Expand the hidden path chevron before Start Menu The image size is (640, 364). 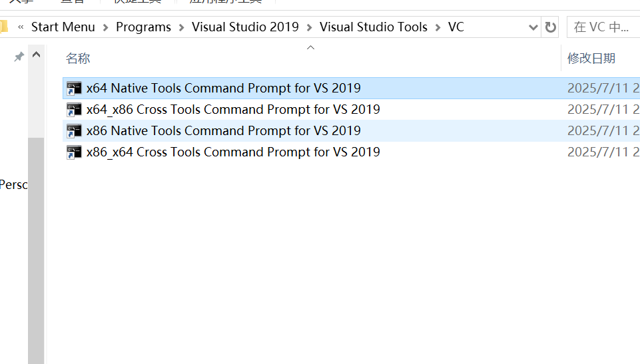coord(21,27)
